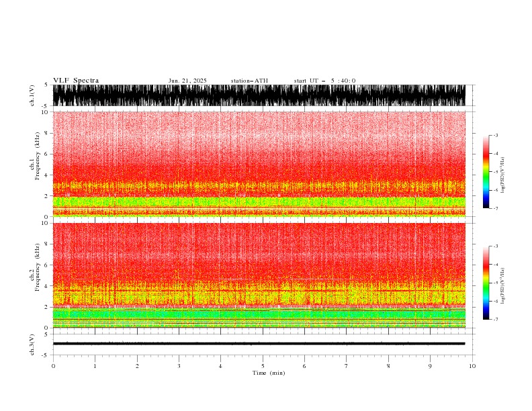This screenshot has height=411, width=532.
Task: Click time axis tick label "8"
Action: [388, 366]
